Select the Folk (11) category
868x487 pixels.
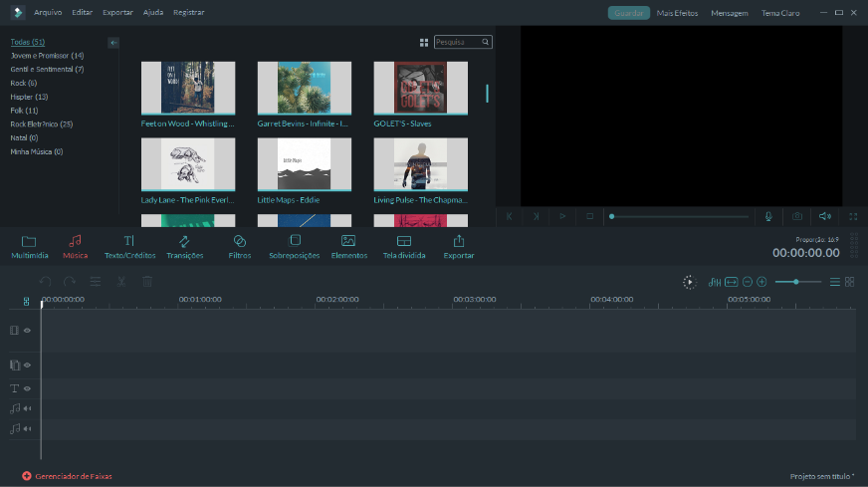(x=24, y=111)
